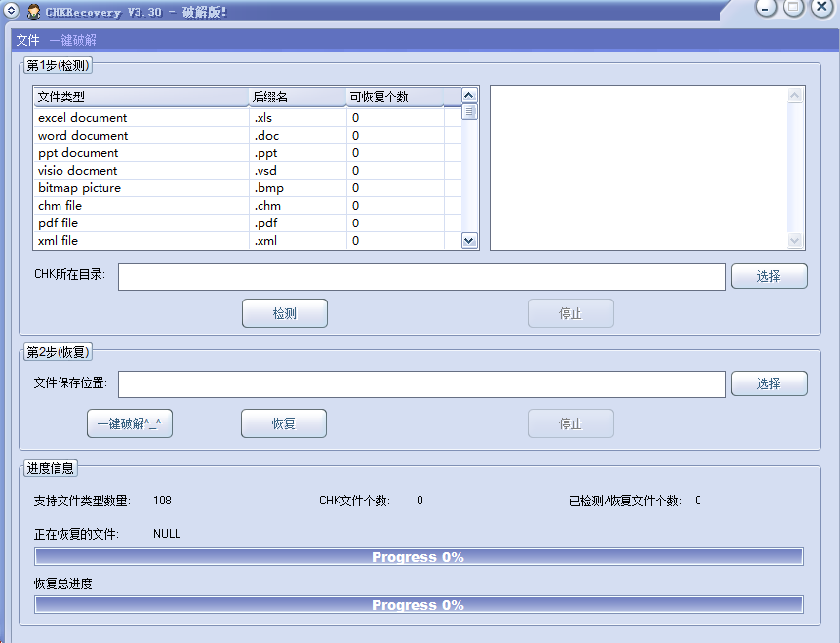Click the file type list scroll-down arrow
The width and height of the screenshot is (840, 643).
(x=469, y=240)
